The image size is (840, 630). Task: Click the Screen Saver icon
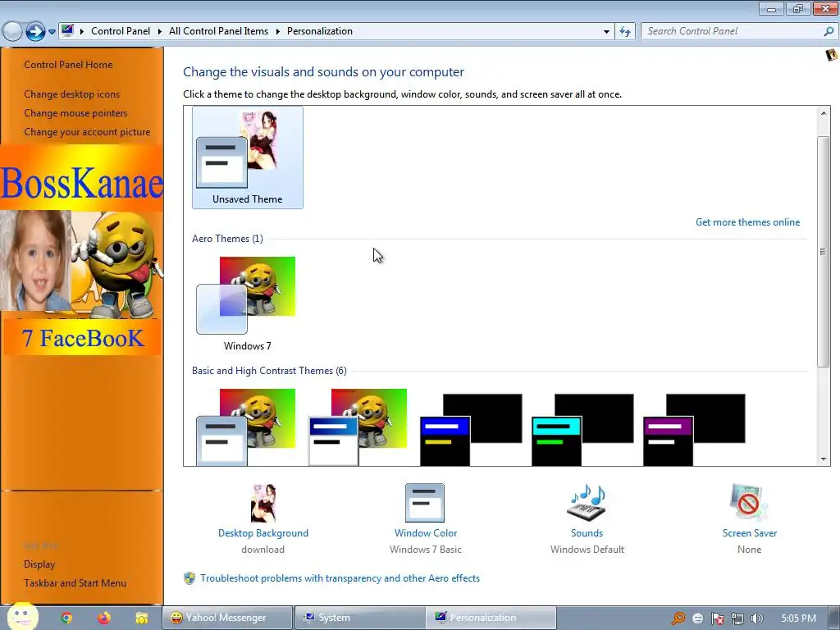pos(749,503)
